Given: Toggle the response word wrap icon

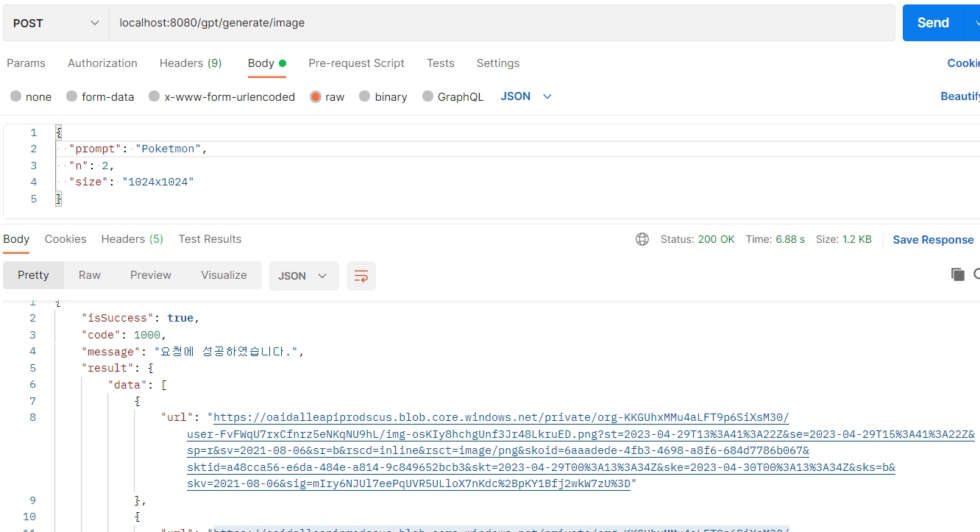Looking at the screenshot, I should tap(361, 276).
